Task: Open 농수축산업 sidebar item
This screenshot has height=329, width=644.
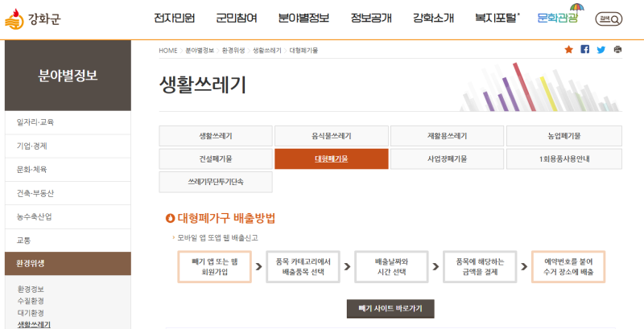Action: [68, 217]
